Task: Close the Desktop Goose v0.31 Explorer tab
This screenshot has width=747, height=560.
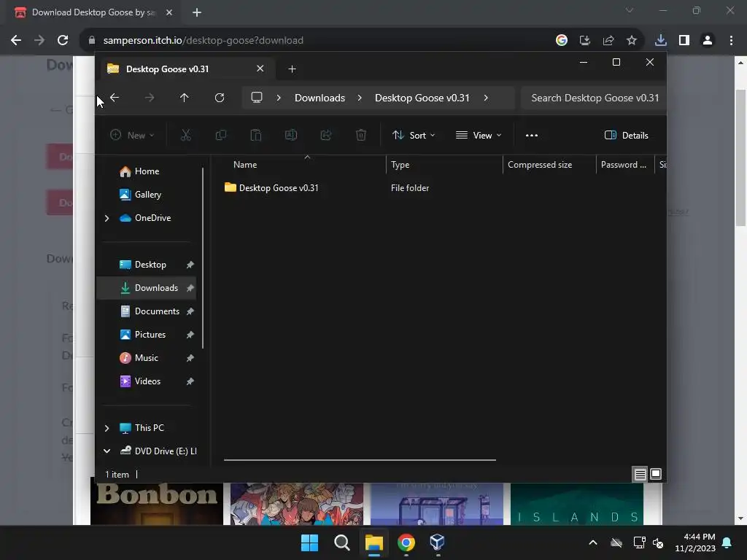Action: tap(260, 69)
